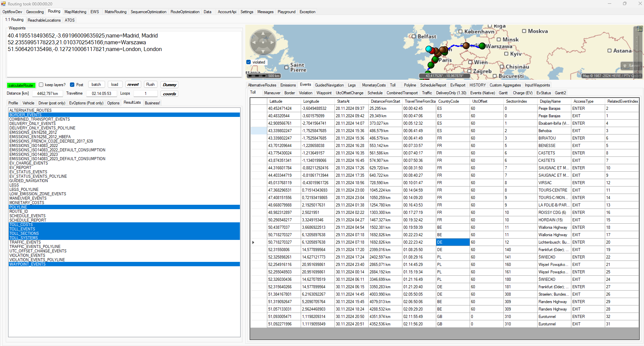
Task: Click the CountryCode column header
Action: coord(448,101)
